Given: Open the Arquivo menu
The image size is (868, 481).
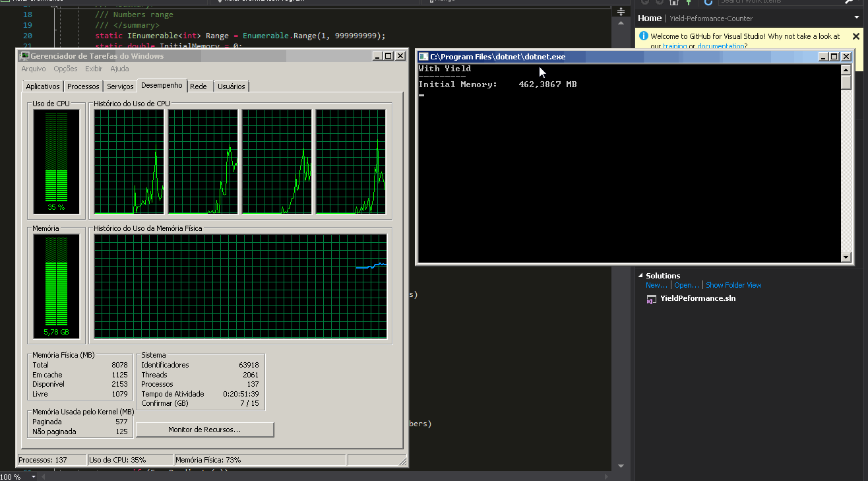Looking at the screenshot, I should [34, 69].
